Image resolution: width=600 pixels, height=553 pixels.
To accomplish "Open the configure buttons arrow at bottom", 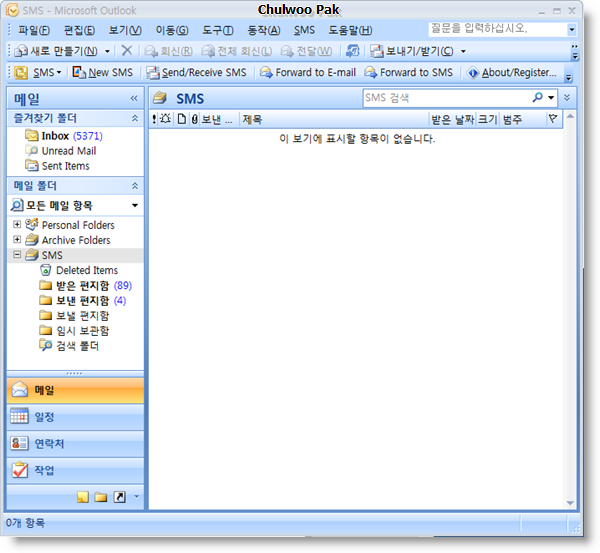I will [x=137, y=497].
